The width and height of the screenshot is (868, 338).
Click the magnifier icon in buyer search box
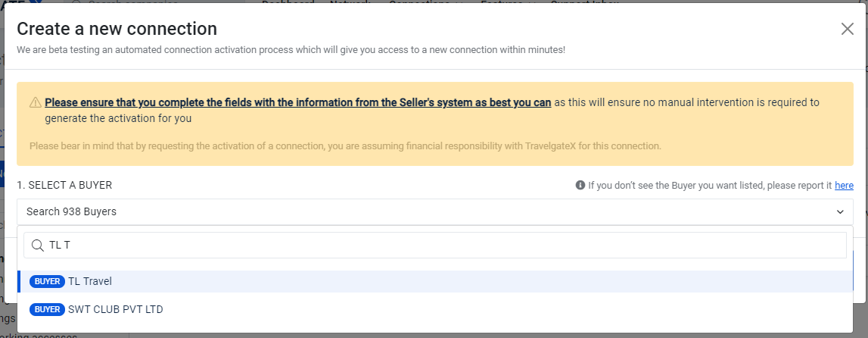point(38,245)
